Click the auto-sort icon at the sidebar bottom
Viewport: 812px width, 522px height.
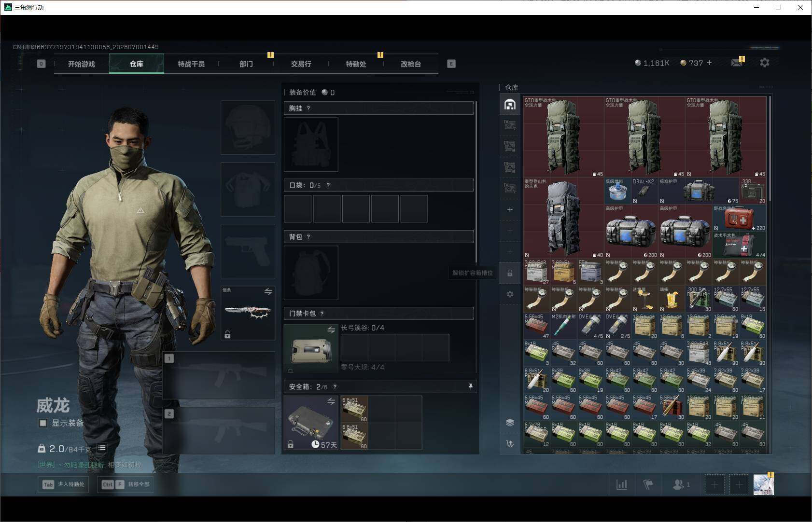pyautogui.click(x=510, y=443)
